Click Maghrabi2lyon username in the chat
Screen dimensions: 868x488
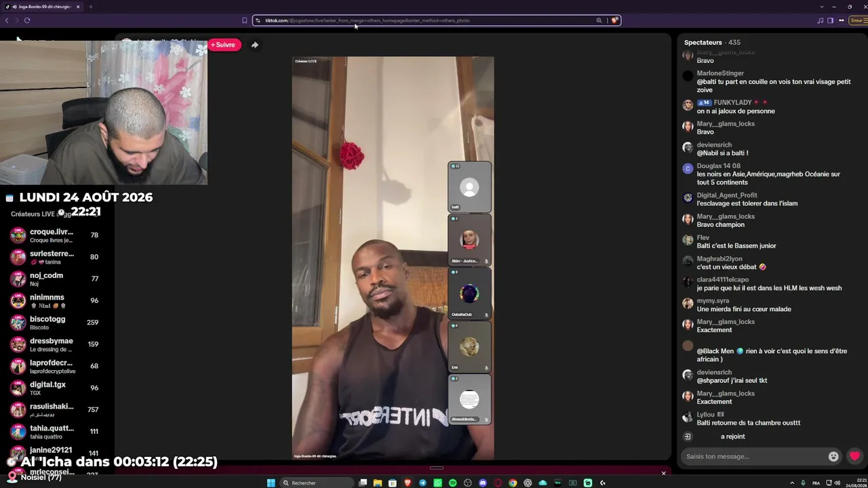719,259
